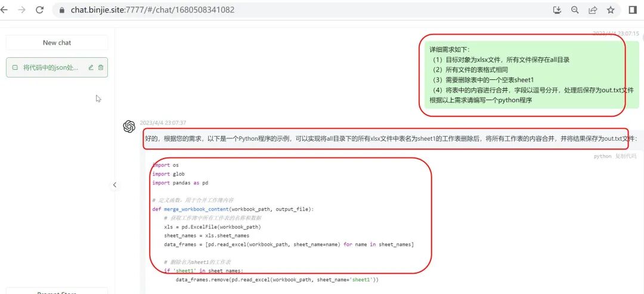
Task: Click the timestamp 2023/4/4 23:07:37
Action: point(163,123)
